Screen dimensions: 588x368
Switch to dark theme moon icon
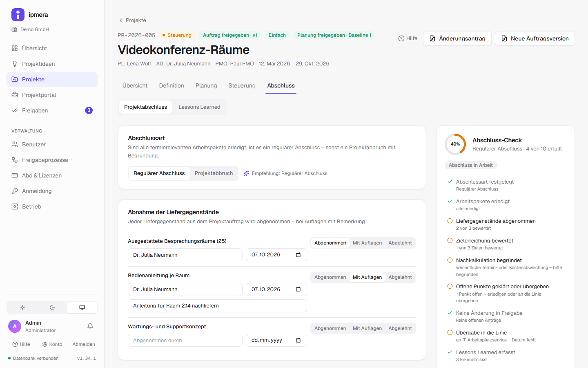[x=52, y=307]
